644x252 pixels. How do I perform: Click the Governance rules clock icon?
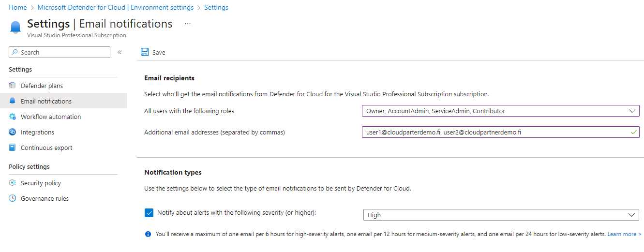13,198
